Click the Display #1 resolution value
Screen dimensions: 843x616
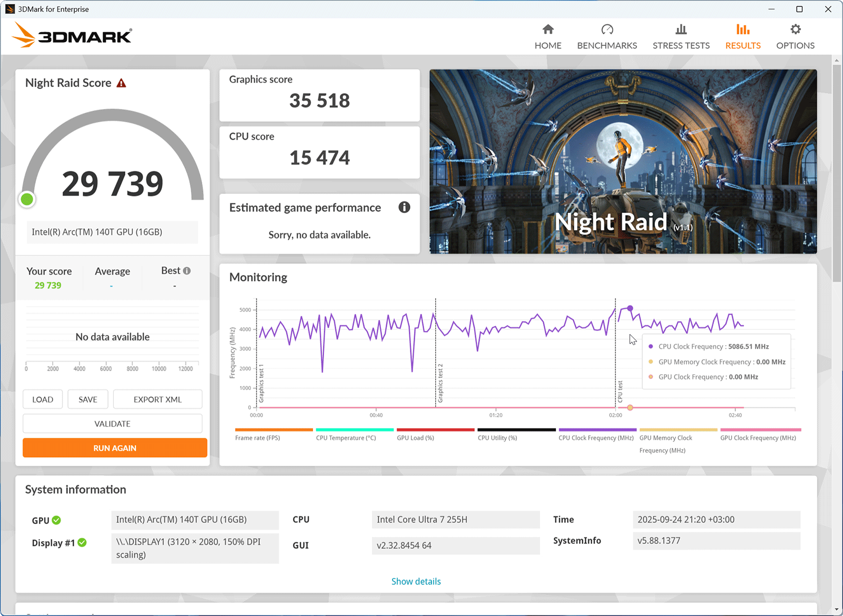(195, 548)
